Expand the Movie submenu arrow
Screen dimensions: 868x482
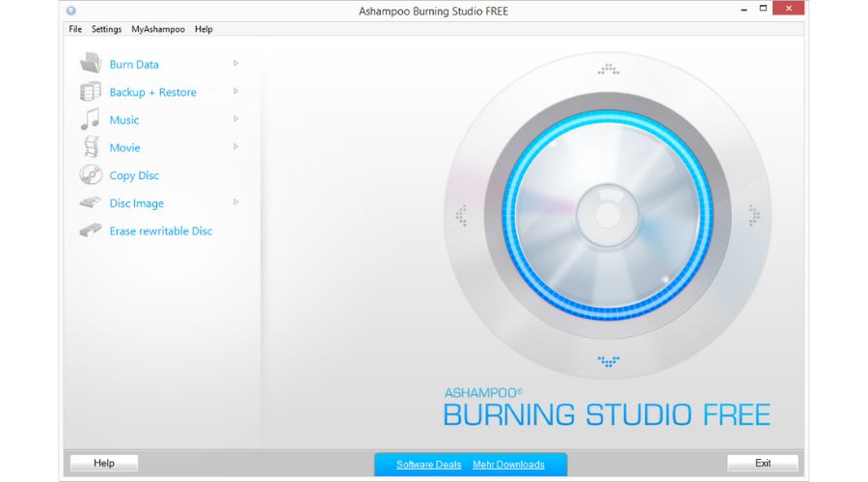point(236,147)
